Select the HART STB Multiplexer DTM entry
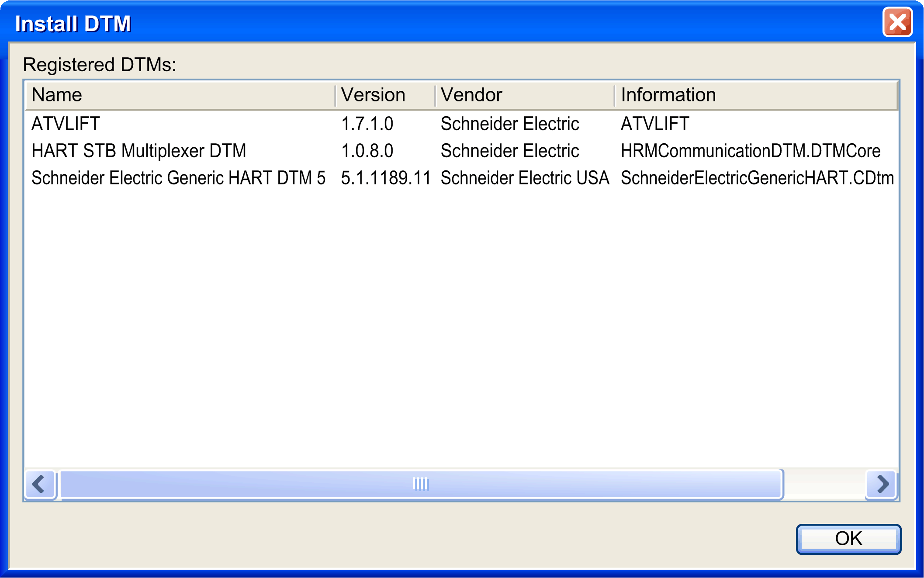This screenshot has height=578, width=924. pos(138,151)
